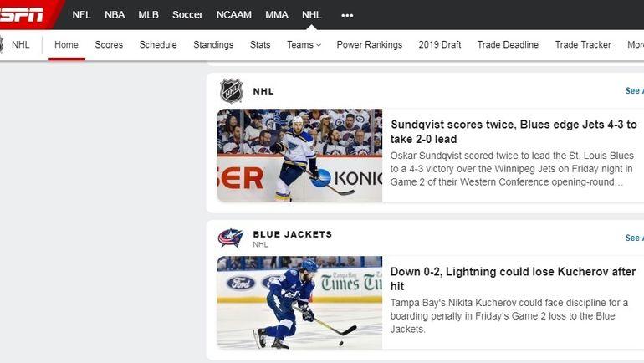Expand the Teams dropdown
Image resolution: width=644 pixels, height=363 pixels.
[x=304, y=45]
